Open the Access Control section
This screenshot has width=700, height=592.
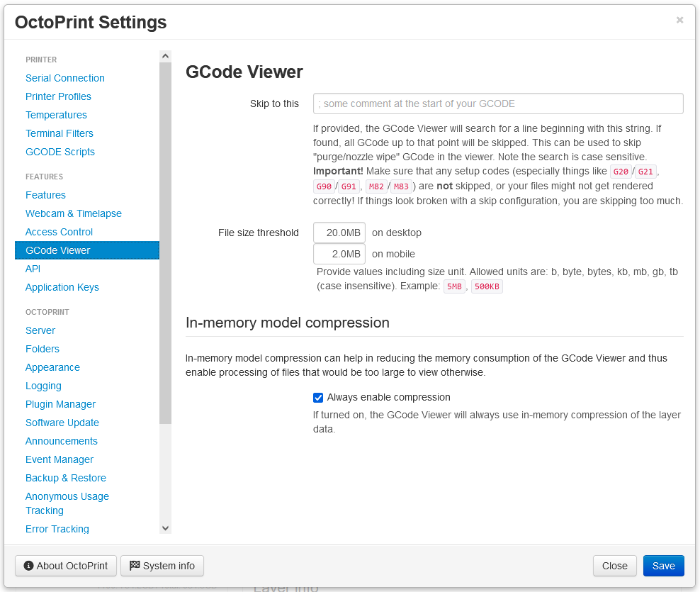pyautogui.click(x=59, y=232)
